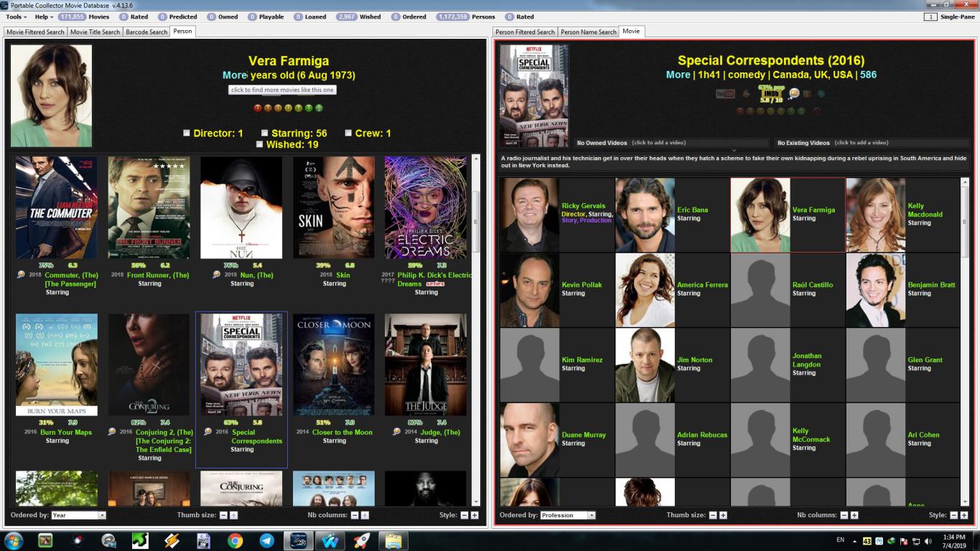980x551 pixels.
Task: Select Kelly Macdonald in the cast list
Action: 902,215
